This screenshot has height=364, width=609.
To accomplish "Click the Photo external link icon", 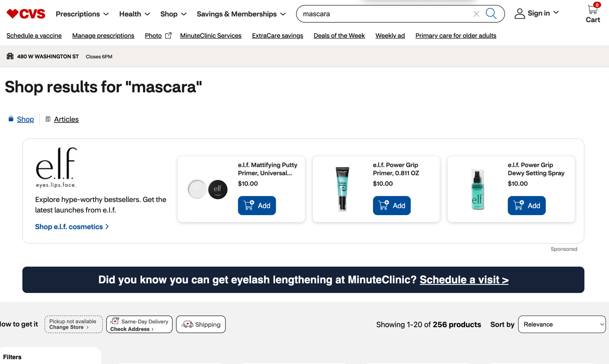I will click(x=168, y=36).
